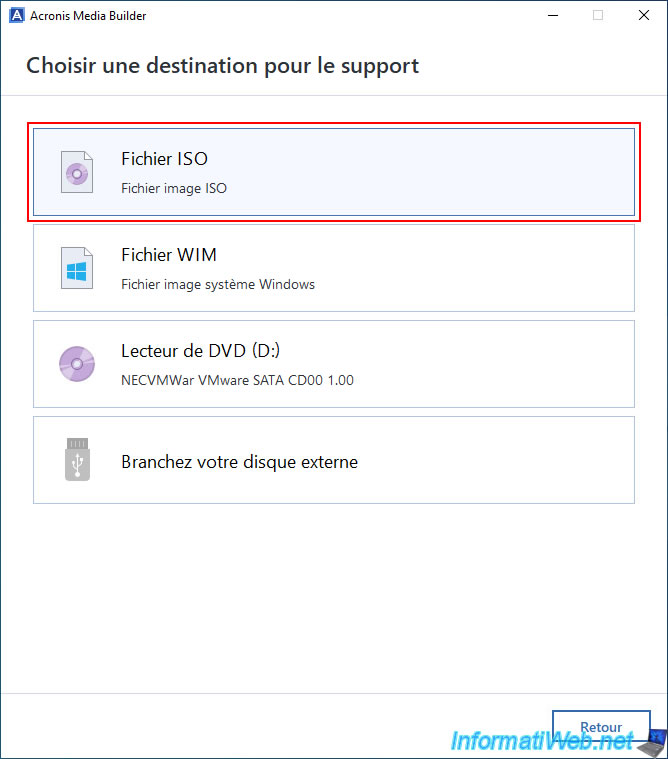The image size is (668, 759).
Task: Click the "Acronis Media Builder" window title
Action: tap(89, 16)
